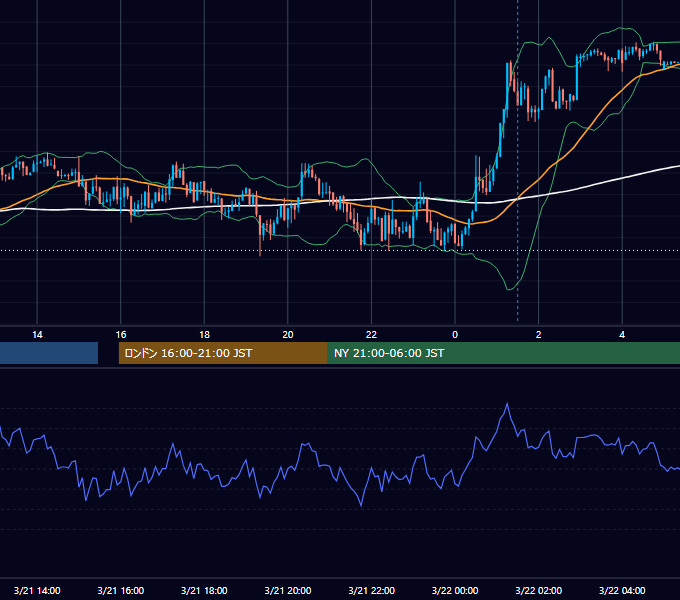Click the 3/21 22:00 time label
This screenshot has height=600, width=680.
coord(372,590)
